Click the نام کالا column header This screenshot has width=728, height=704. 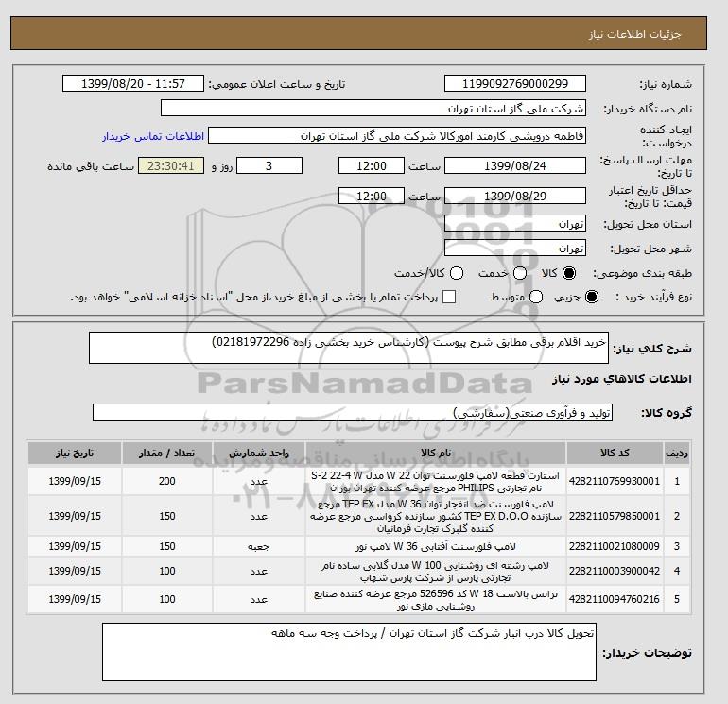[436, 453]
